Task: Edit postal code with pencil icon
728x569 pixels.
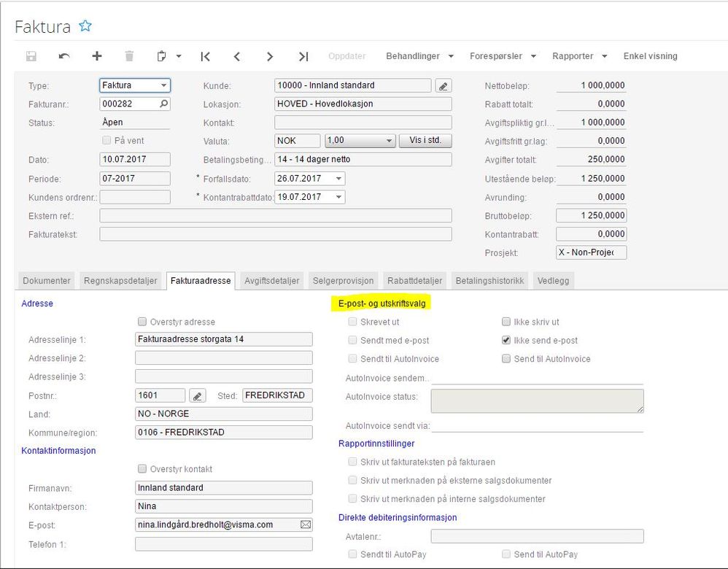Action: [x=198, y=395]
